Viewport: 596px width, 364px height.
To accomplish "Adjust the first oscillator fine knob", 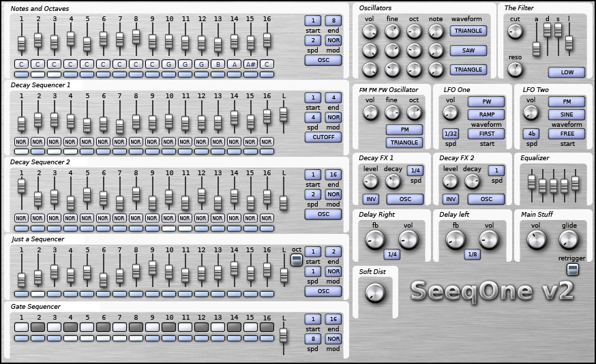I will coord(392,31).
